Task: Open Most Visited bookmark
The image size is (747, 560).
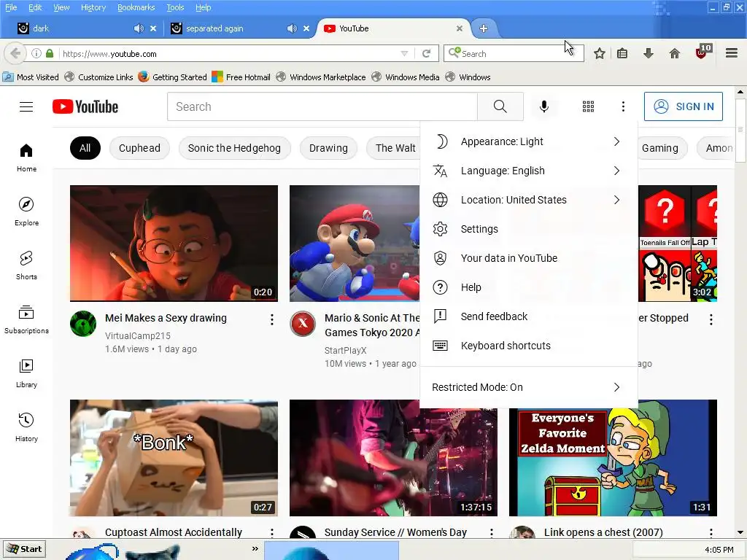Action: click(x=31, y=77)
